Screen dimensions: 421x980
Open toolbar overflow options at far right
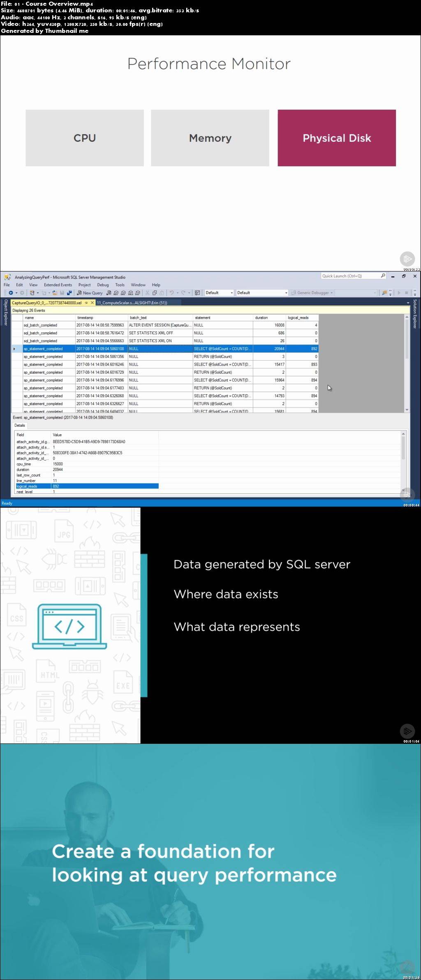pos(414,293)
